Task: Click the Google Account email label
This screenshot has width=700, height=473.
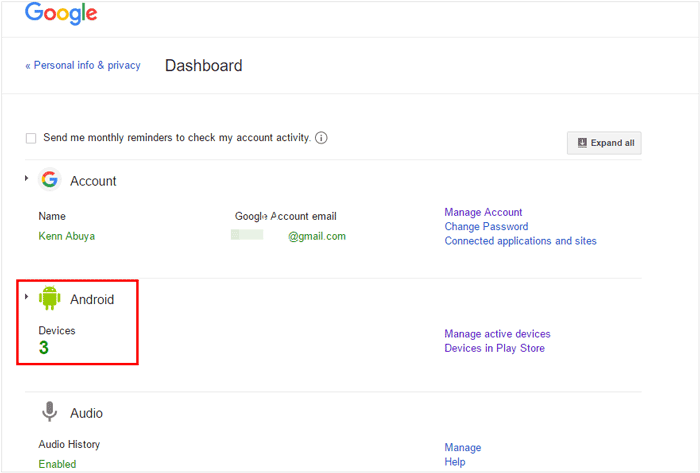Action: 286,216
